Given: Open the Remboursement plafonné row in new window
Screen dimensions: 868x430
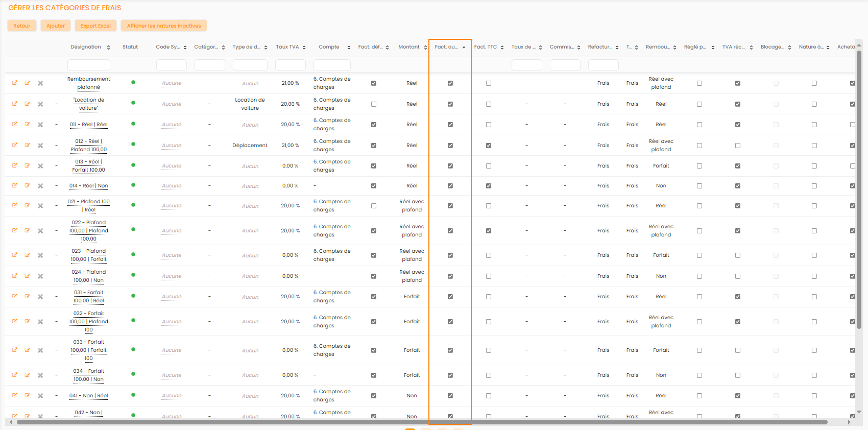Looking at the screenshot, I should (x=15, y=83).
